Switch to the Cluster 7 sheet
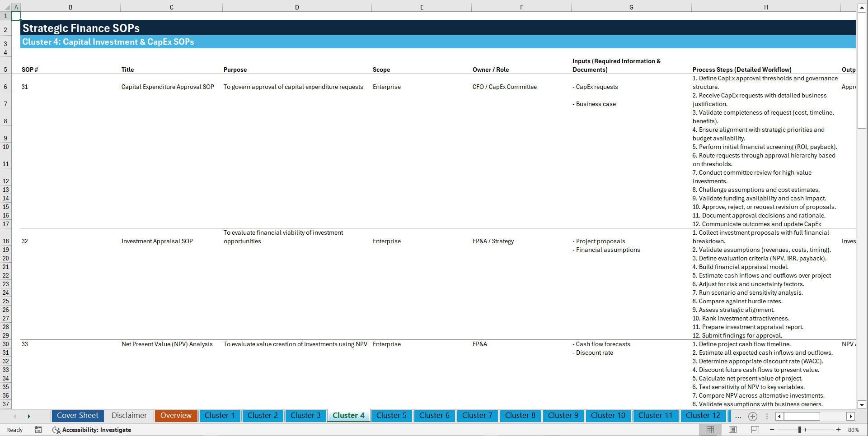This screenshot has height=436, width=868. [477, 415]
